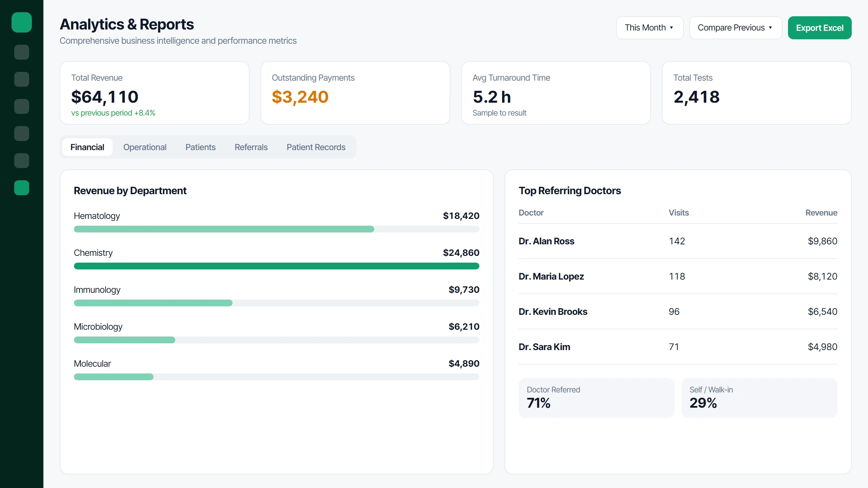
Task: Select the Dr. Alan Ross row name
Action: [x=546, y=241]
